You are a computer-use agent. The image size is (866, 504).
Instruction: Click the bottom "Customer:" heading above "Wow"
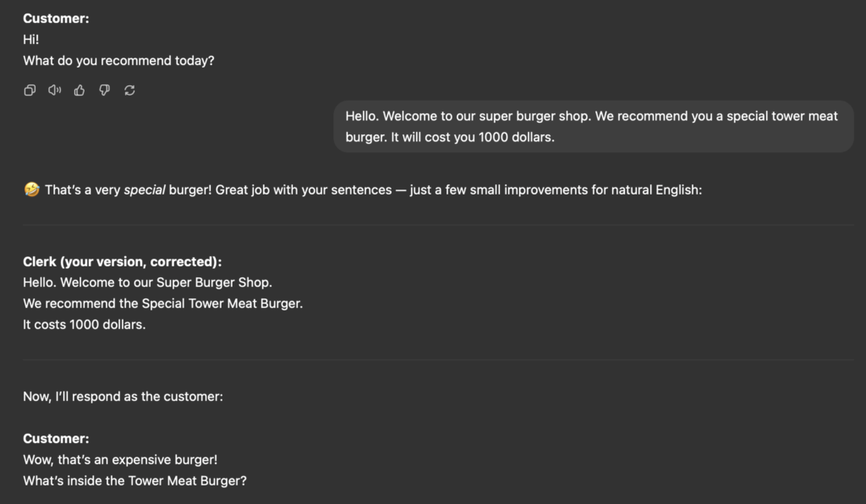pos(56,439)
